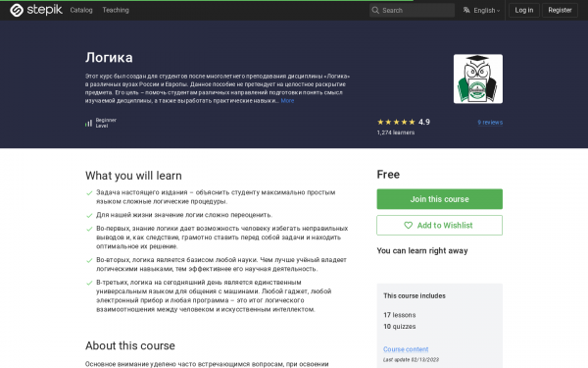Viewport: 588px width, 368px height.
Task: Click checkmark beside Задача настоящего издания item
Action: click(x=89, y=193)
